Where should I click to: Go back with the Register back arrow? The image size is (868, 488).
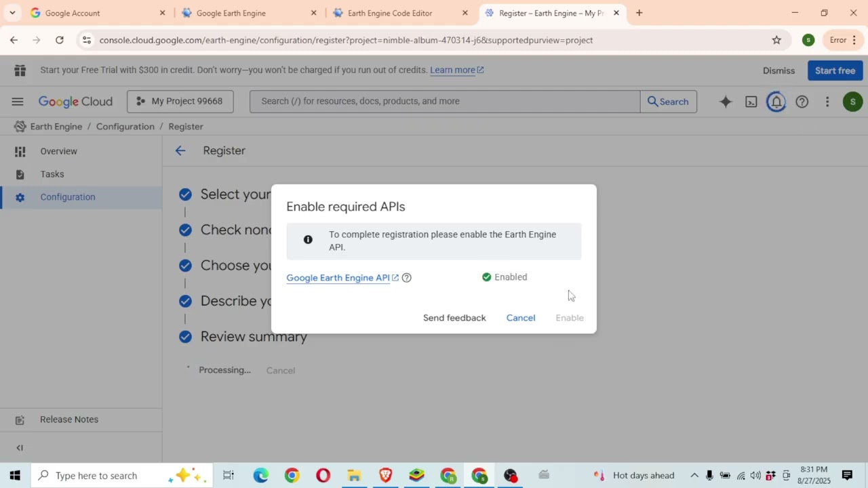tap(180, 150)
